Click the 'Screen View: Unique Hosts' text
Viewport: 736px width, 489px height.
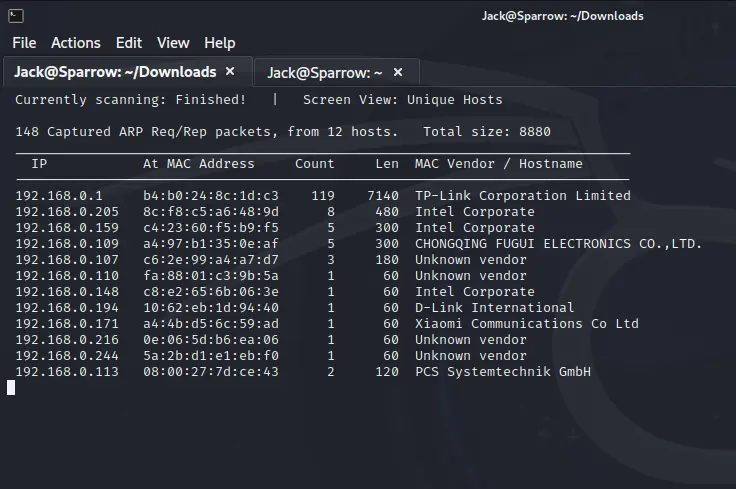click(x=403, y=100)
